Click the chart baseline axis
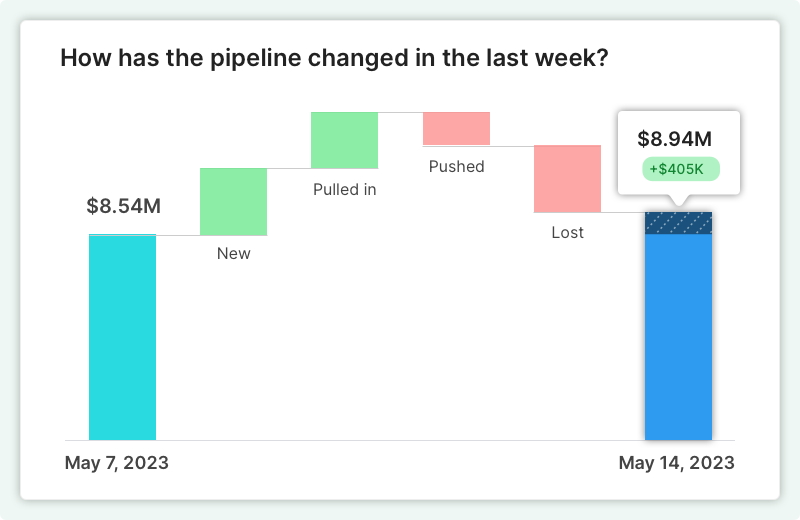Image resolution: width=800 pixels, height=520 pixels. pyautogui.click(x=400, y=440)
